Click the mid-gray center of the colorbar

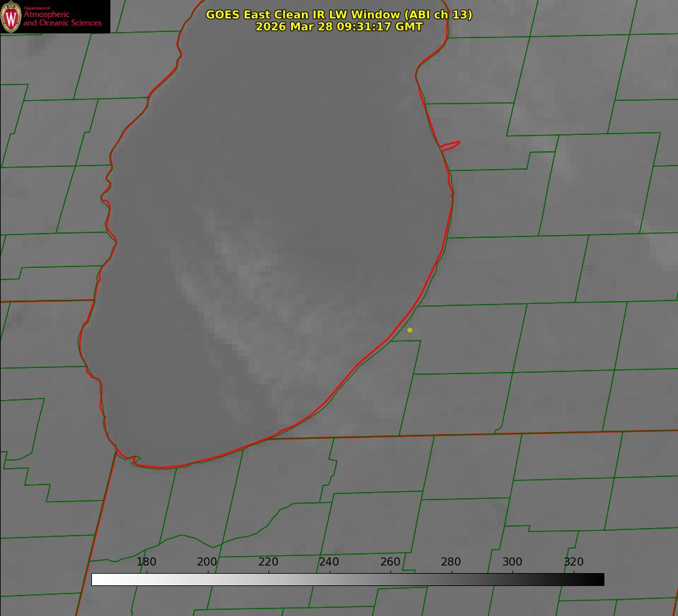point(348,579)
